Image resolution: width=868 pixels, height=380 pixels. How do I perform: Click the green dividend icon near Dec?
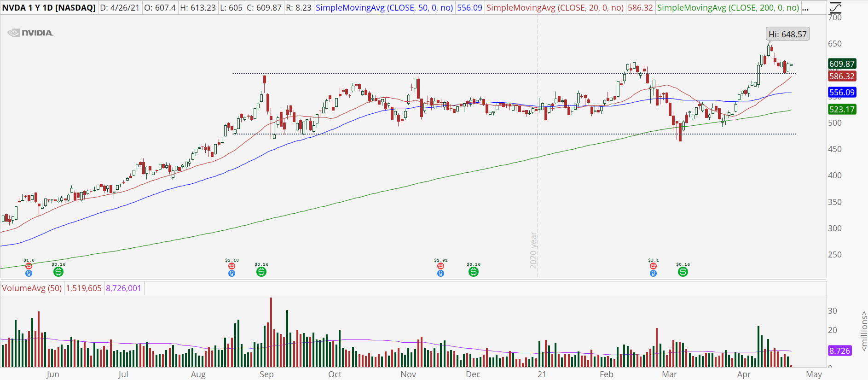pyautogui.click(x=474, y=272)
